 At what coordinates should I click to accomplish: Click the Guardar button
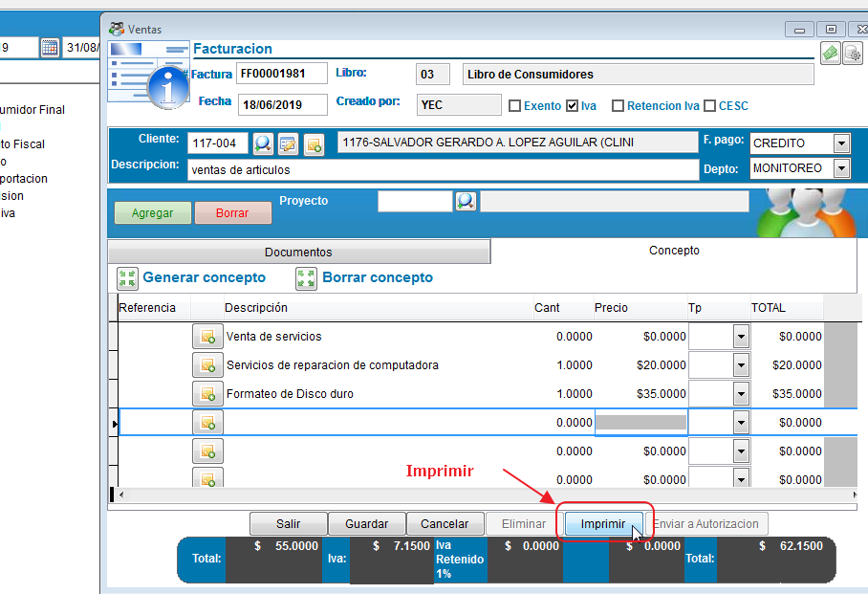[x=366, y=524]
